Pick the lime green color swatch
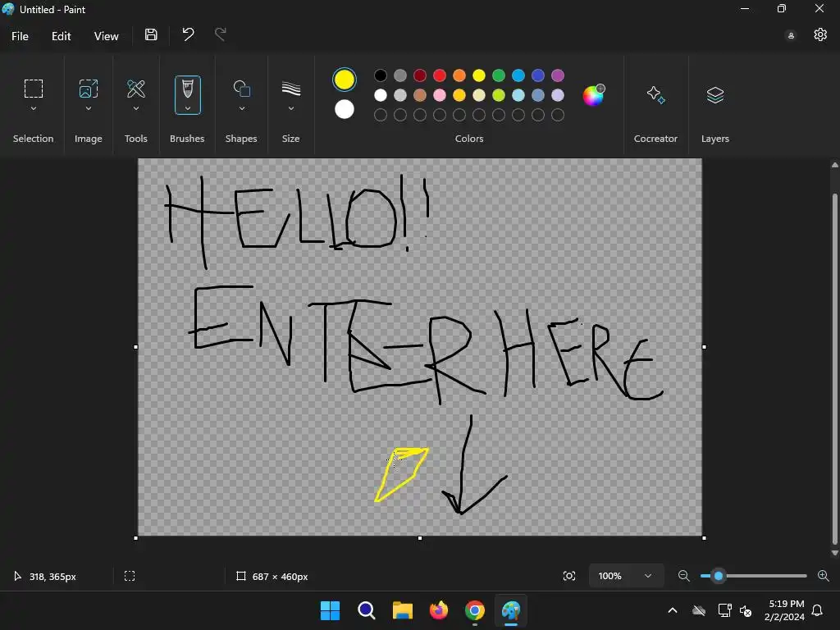 tap(499, 95)
